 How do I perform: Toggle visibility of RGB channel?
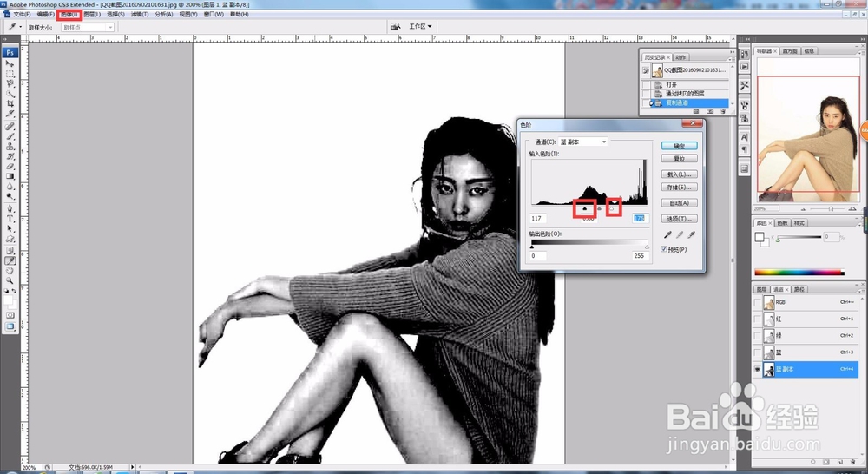pyautogui.click(x=757, y=302)
